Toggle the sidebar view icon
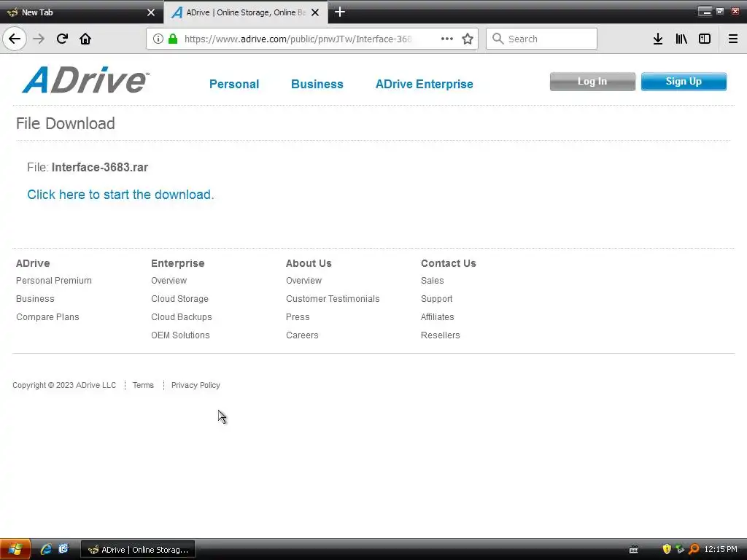This screenshot has height=560, width=747. pos(705,39)
